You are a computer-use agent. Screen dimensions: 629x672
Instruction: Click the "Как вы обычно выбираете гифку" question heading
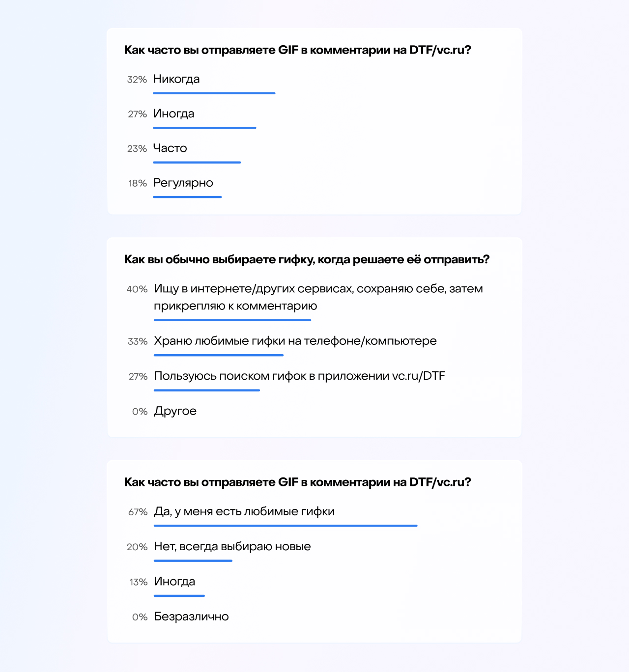click(307, 259)
